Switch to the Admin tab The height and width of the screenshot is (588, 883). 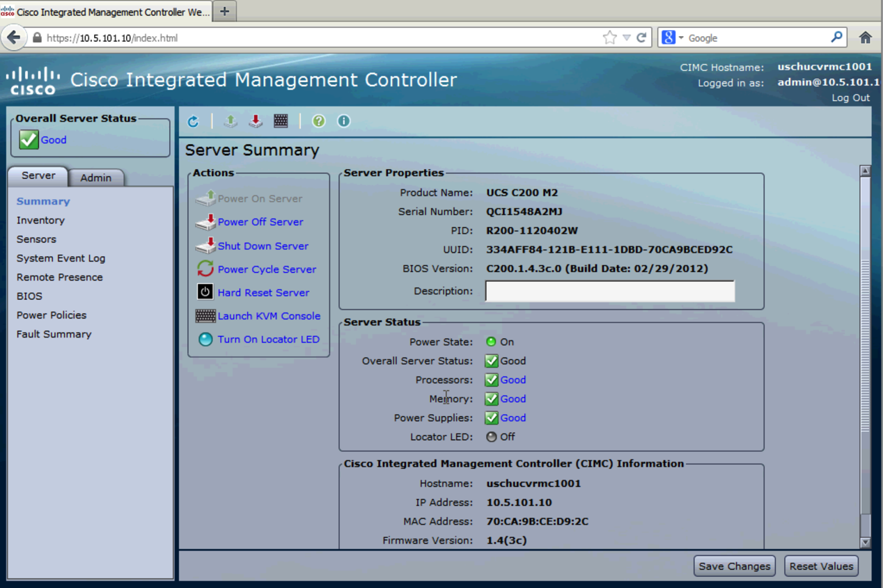pyautogui.click(x=96, y=177)
